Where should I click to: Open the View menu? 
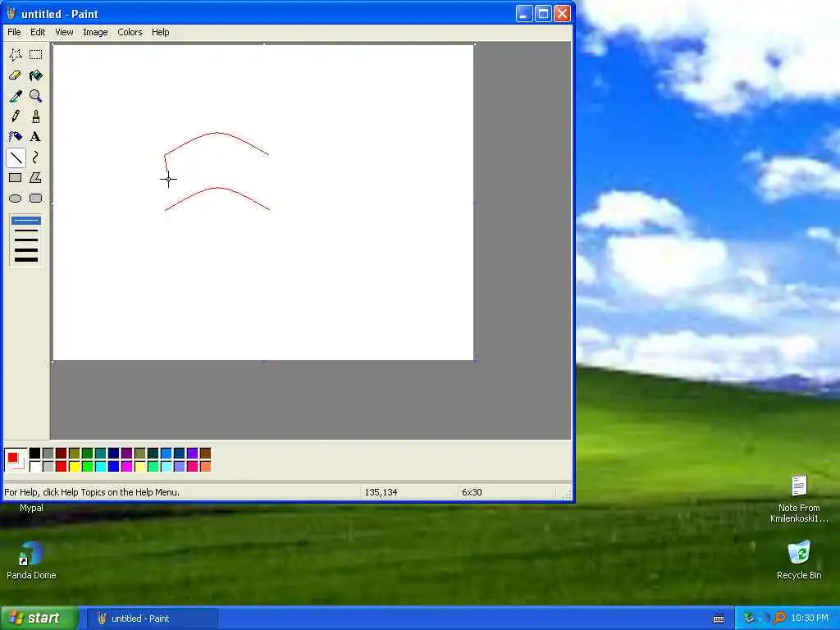(x=64, y=32)
